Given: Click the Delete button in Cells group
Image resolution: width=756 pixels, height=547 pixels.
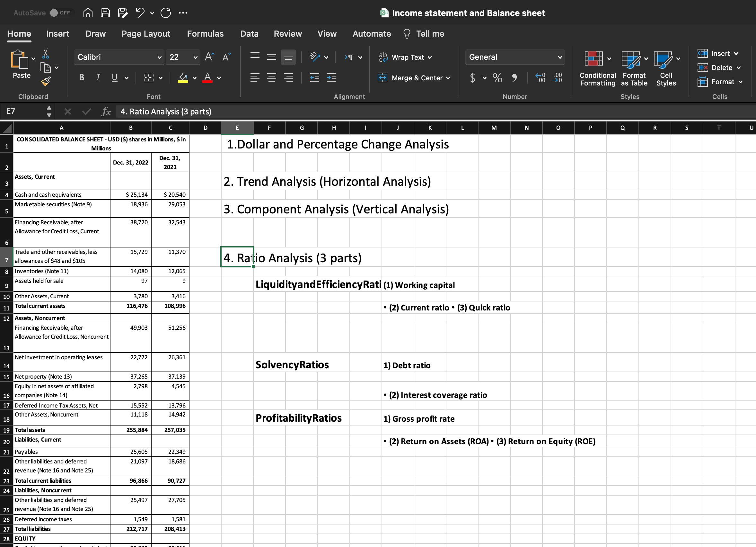Looking at the screenshot, I should pyautogui.click(x=719, y=67).
